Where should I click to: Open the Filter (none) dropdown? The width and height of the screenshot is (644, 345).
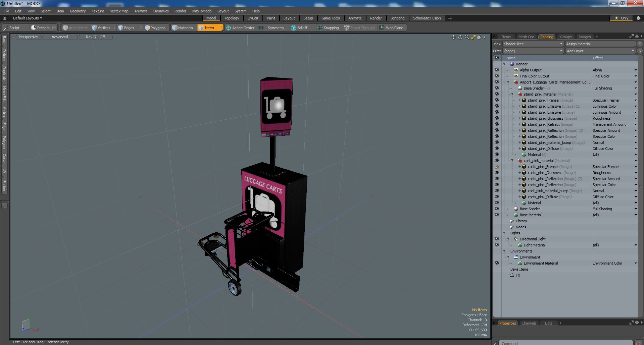533,51
